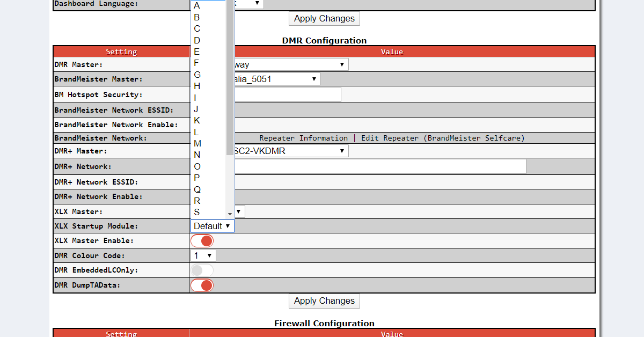644x337 pixels.
Task: Open the BrandMeister Master server dropdown
Action: (277, 79)
